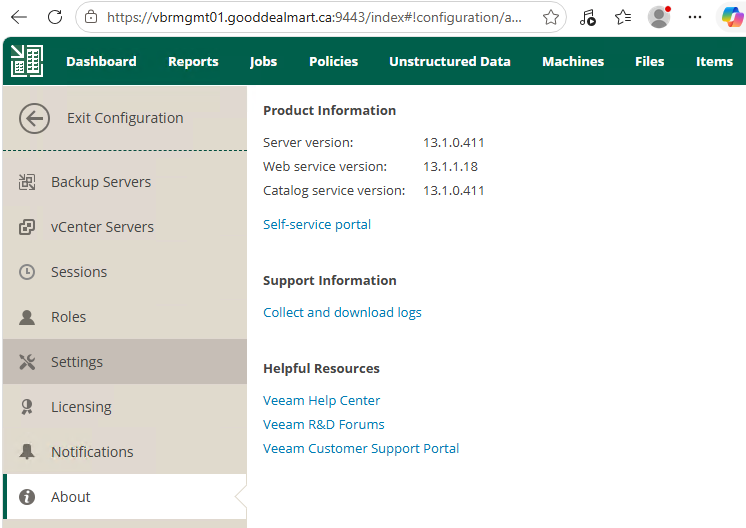Click Catalog service version value 13.1.0.411

454,191
